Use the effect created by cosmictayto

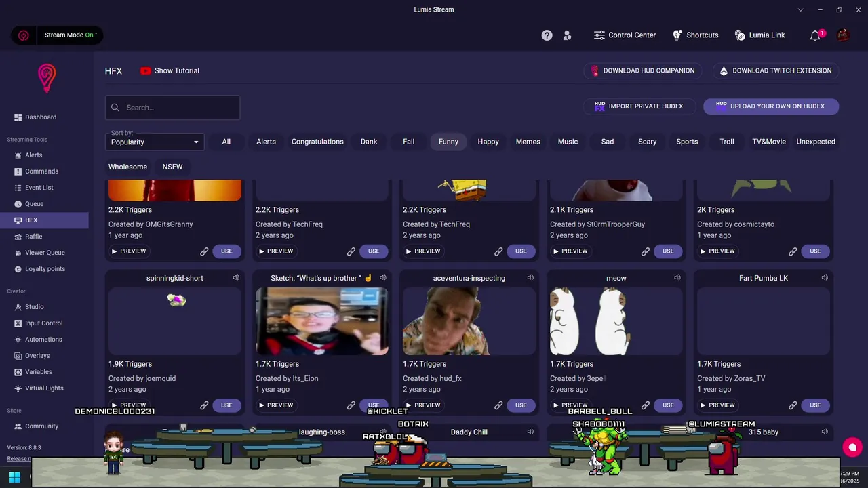click(815, 251)
